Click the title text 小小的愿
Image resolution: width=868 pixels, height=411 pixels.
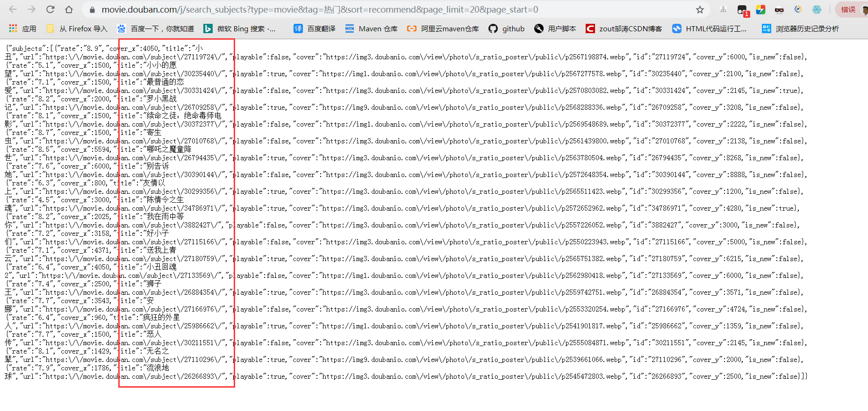162,65
